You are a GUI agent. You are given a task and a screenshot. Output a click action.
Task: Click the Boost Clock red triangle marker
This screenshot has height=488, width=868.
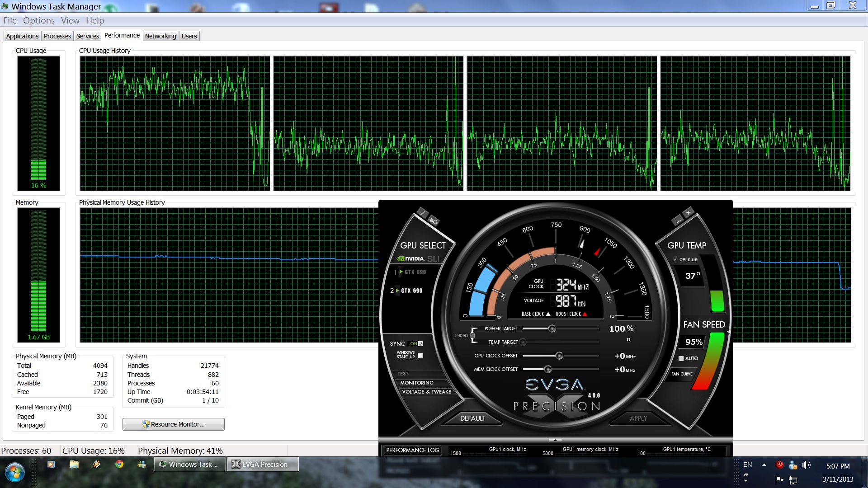(x=585, y=314)
